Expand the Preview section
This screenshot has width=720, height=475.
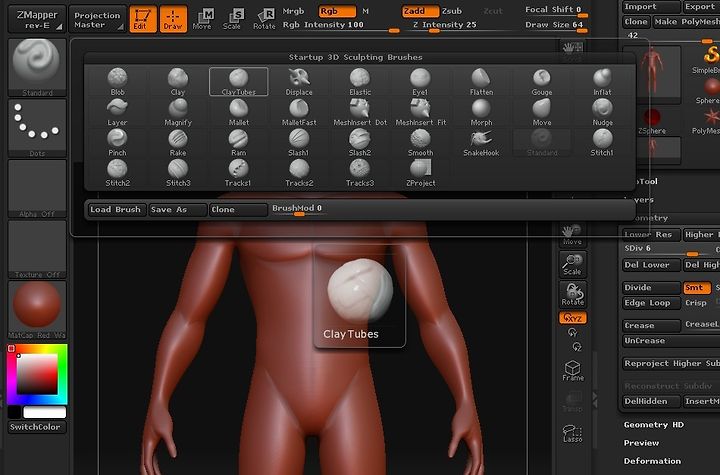click(x=641, y=443)
